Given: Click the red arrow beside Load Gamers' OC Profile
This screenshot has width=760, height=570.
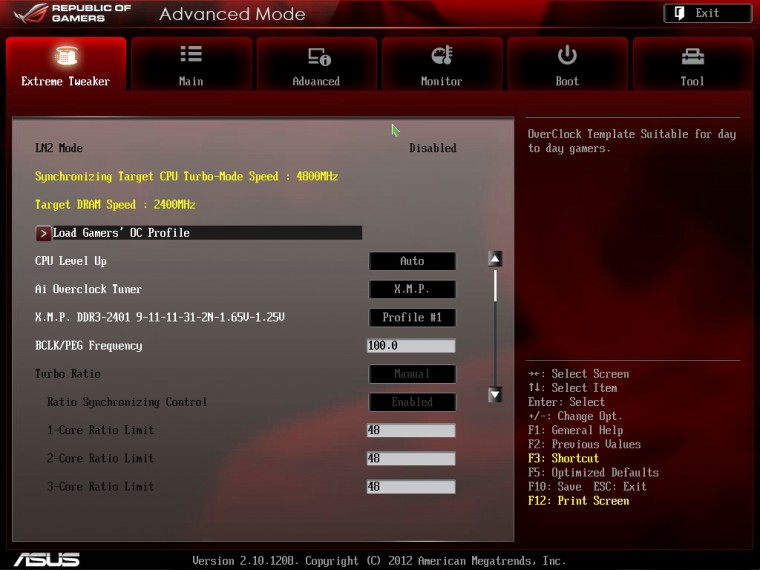Looking at the screenshot, I should point(43,233).
